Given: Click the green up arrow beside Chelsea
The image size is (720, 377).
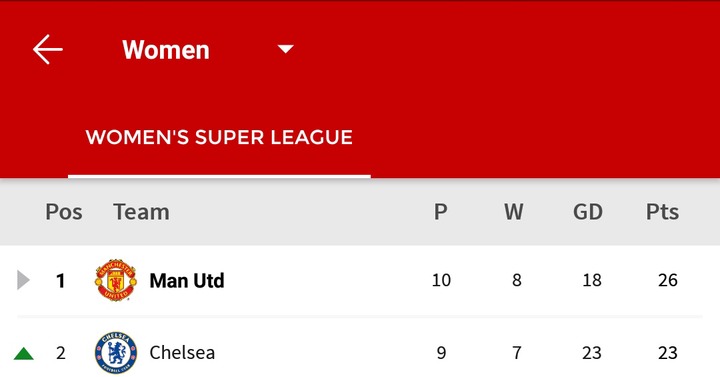Looking at the screenshot, I should pyautogui.click(x=24, y=354).
